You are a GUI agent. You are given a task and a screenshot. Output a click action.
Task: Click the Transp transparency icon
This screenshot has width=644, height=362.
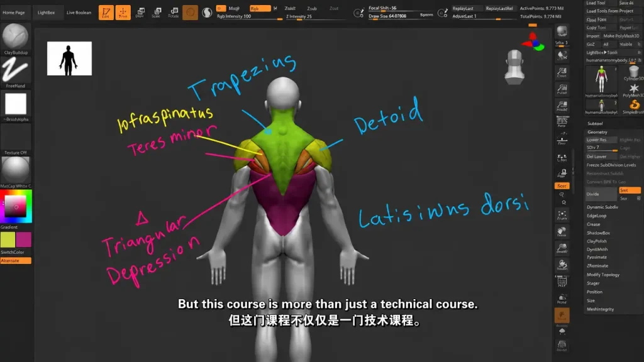point(562,299)
